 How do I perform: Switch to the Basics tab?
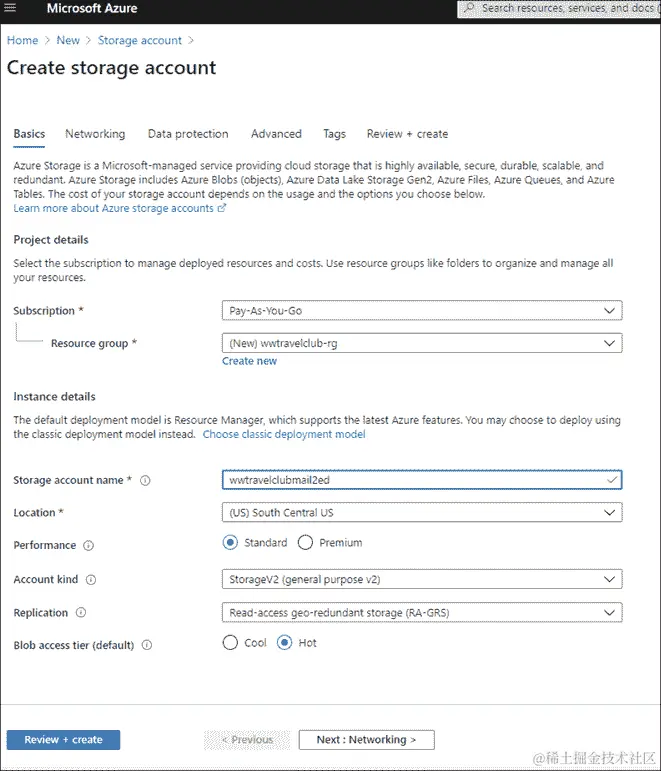pyautogui.click(x=29, y=134)
